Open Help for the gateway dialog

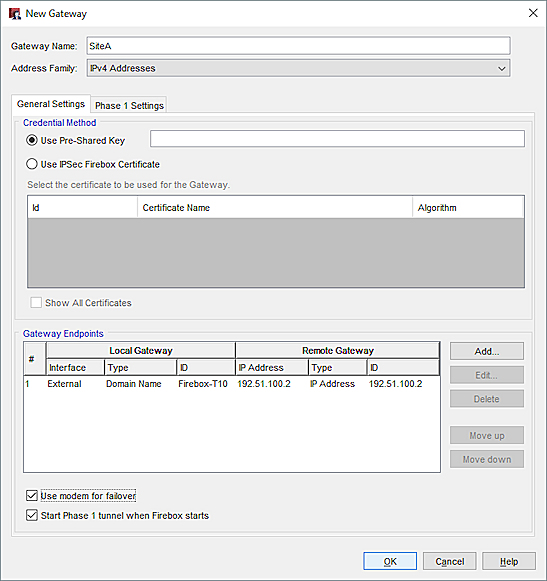pyautogui.click(x=509, y=561)
